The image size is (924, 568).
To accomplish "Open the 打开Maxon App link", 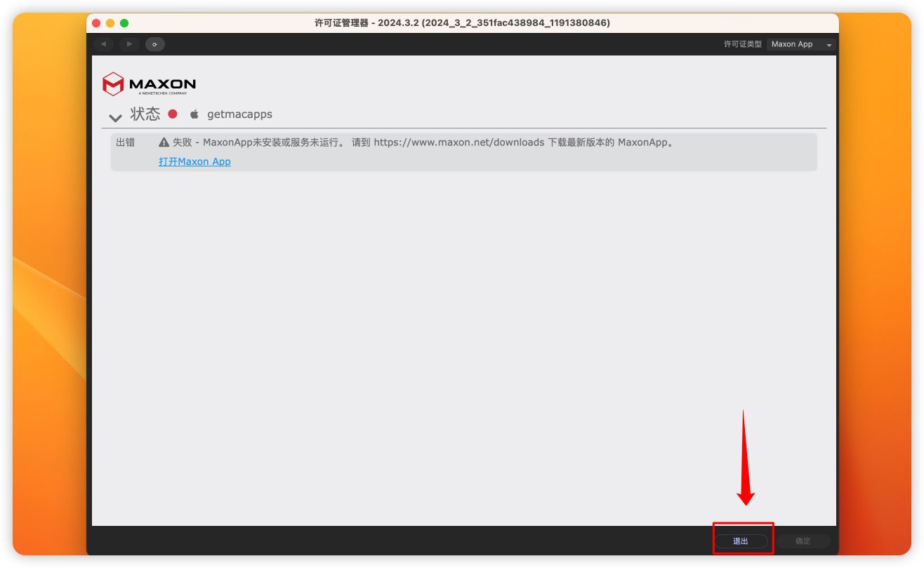I will tap(194, 161).
